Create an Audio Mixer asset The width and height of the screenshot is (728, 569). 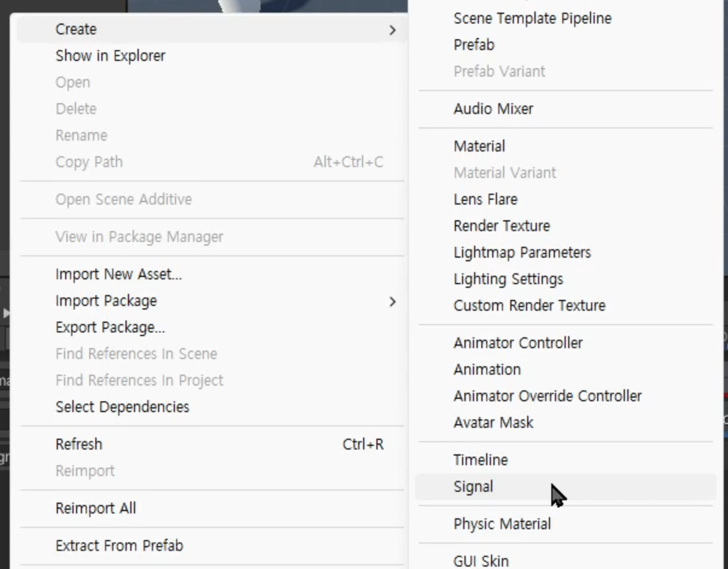coord(493,109)
